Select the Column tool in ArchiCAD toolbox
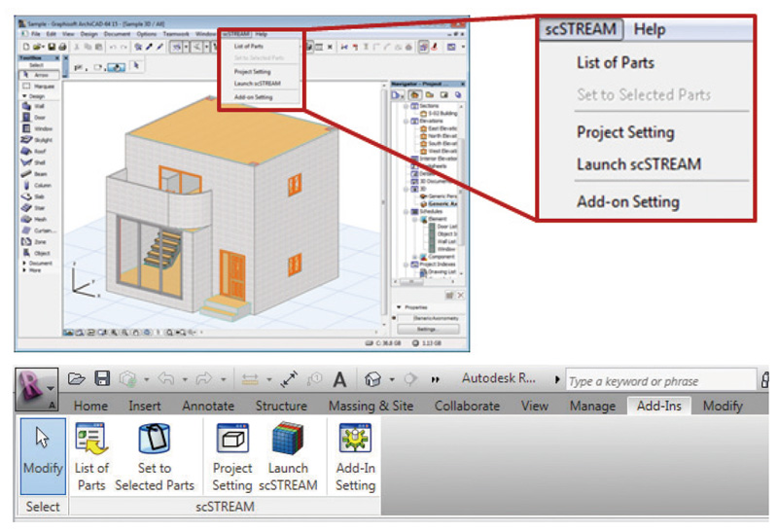Image resolution: width=778 pixels, height=532 pixels. pos(38,185)
